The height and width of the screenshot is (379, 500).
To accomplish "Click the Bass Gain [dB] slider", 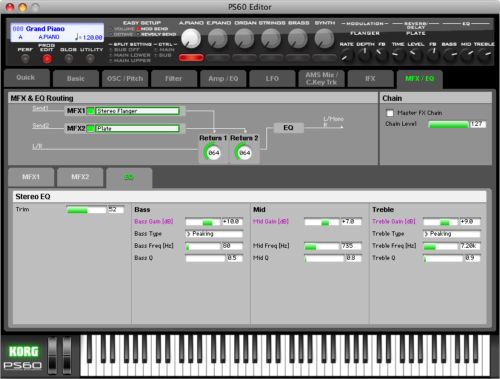I will [203, 222].
